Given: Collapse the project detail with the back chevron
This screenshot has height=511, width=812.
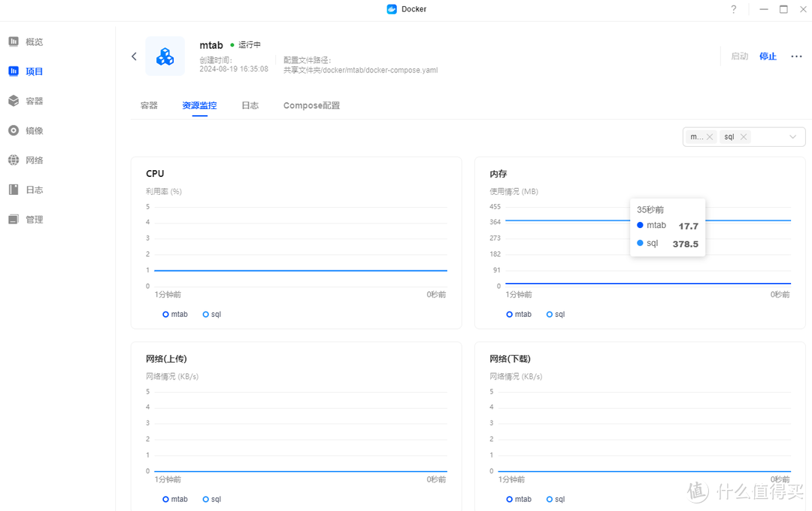Looking at the screenshot, I should coord(134,56).
